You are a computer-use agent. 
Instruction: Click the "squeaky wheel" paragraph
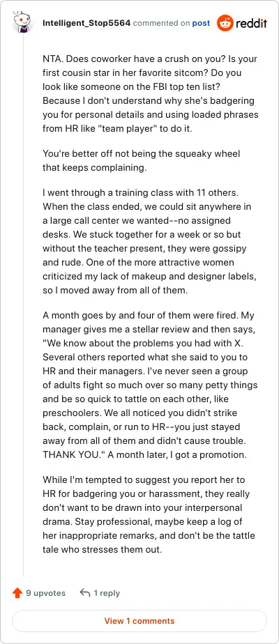point(142,160)
